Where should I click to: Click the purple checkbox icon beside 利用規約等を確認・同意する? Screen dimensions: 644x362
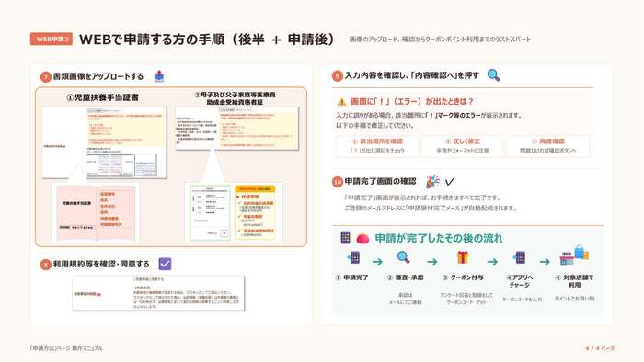point(165,264)
